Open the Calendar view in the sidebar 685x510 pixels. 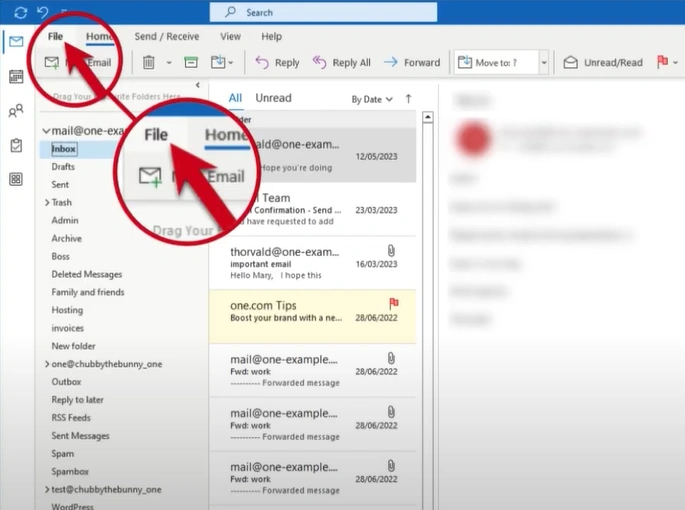click(x=16, y=76)
